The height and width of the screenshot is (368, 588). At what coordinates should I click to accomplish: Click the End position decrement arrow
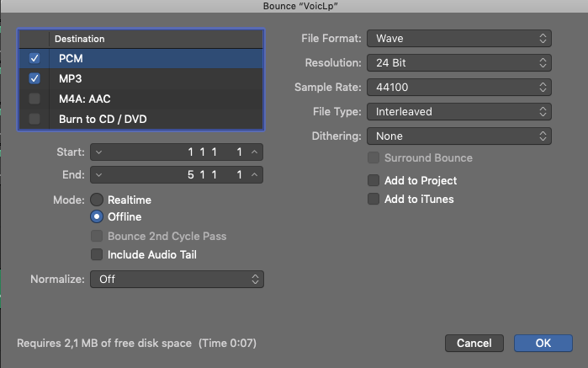[99, 175]
